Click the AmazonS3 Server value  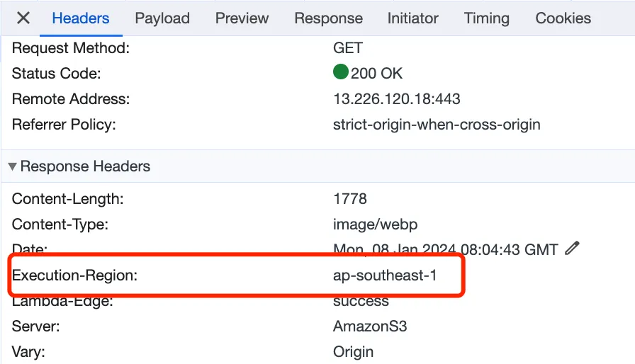point(370,326)
